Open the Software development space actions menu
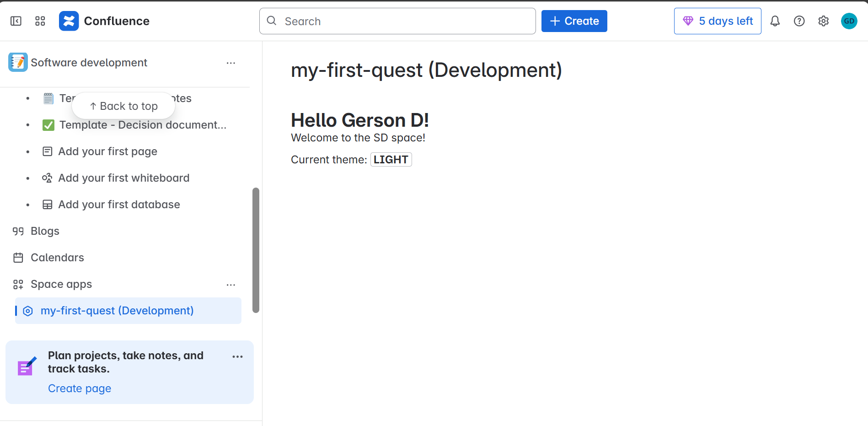Screen dimensions: 868x426 point(231,63)
